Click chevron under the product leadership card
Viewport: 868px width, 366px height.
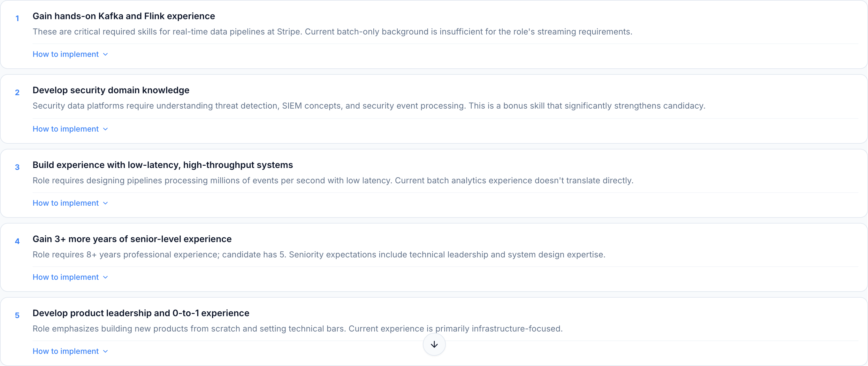(105, 352)
